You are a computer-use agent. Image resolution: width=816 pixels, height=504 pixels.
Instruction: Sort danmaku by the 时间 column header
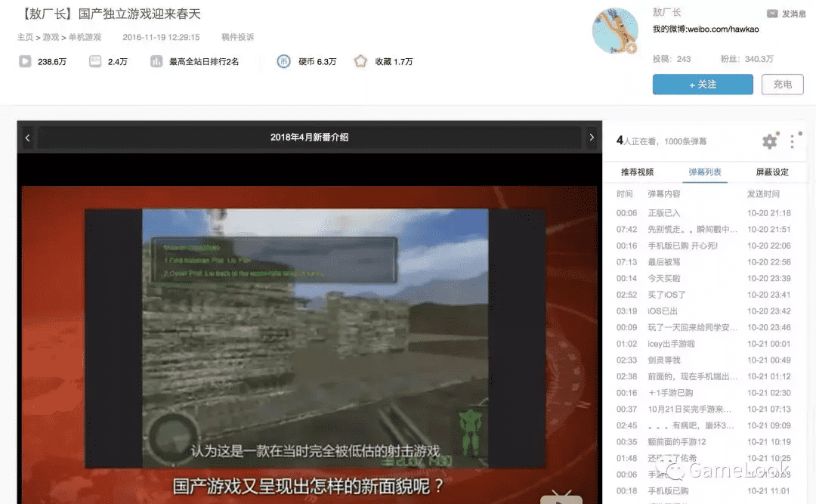[x=625, y=194]
